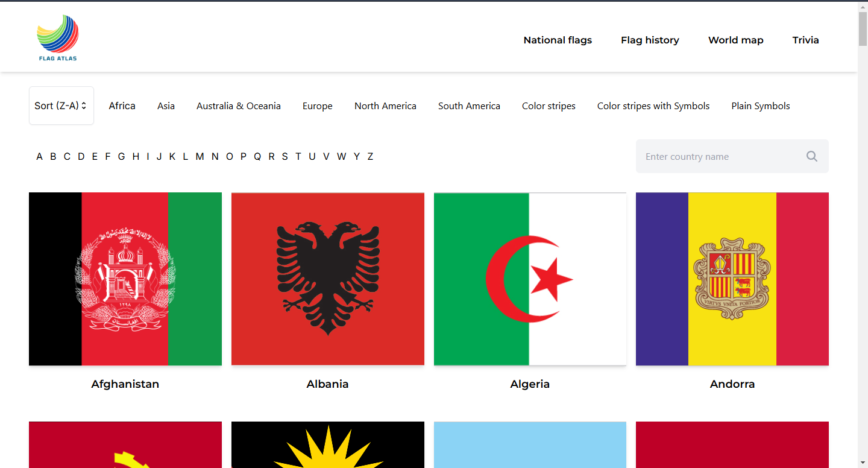Open the Sort (Z-A) dropdown
The width and height of the screenshot is (868, 468).
pos(61,106)
